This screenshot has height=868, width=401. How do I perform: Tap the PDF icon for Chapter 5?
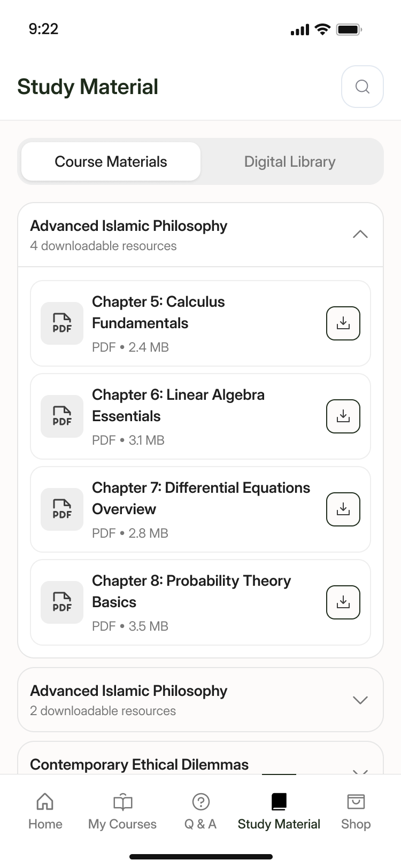coord(62,323)
